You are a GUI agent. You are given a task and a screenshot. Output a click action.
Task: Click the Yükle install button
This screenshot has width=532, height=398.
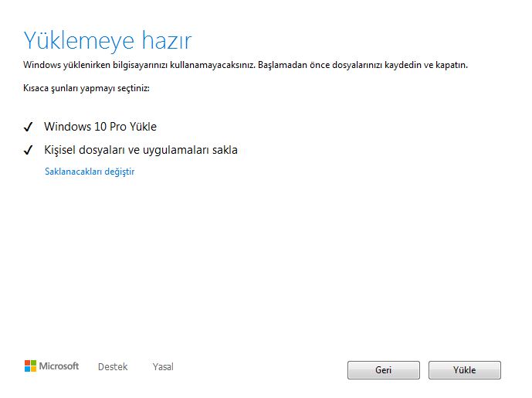pyautogui.click(x=465, y=370)
